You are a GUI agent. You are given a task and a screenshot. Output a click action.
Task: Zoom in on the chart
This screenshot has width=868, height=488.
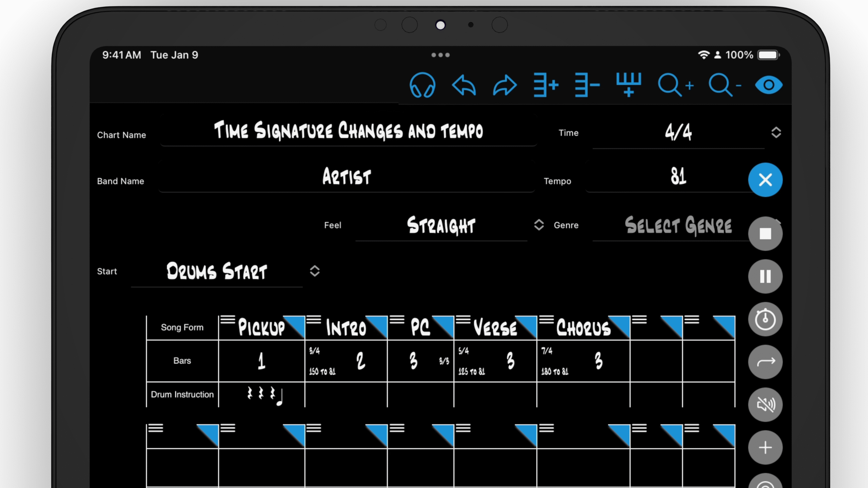point(675,85)
